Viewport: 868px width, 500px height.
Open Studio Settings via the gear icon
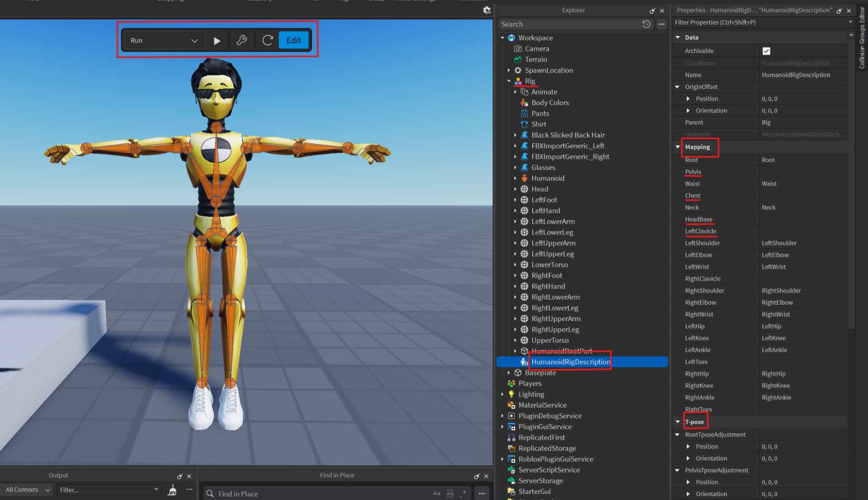coord(487,10)
